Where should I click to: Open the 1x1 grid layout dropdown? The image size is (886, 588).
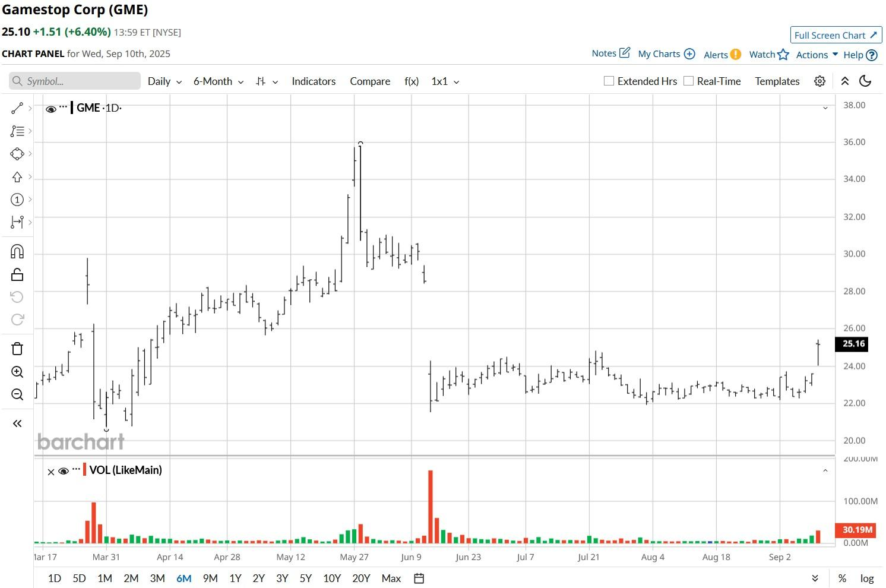[x=445, y=81]
